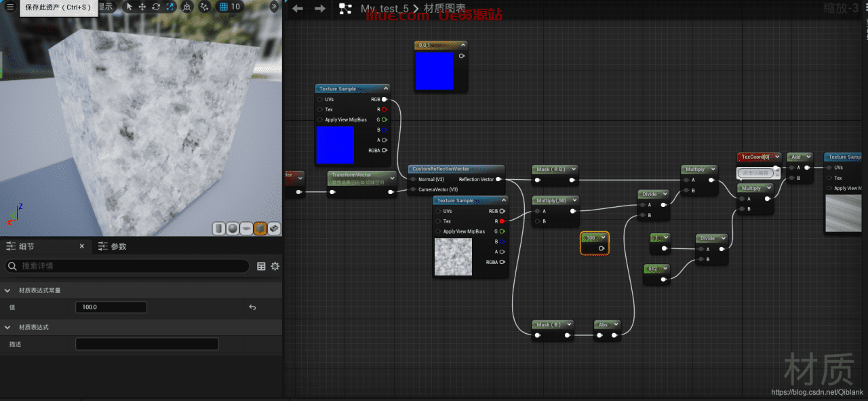Select the rotate tool in viewport toolbar

pos(156,7)
